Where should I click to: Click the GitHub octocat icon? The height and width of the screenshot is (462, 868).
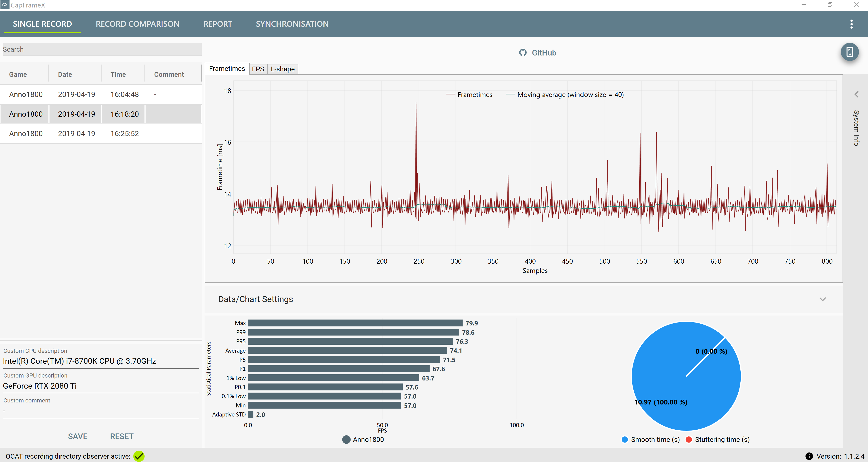(523, 53)
